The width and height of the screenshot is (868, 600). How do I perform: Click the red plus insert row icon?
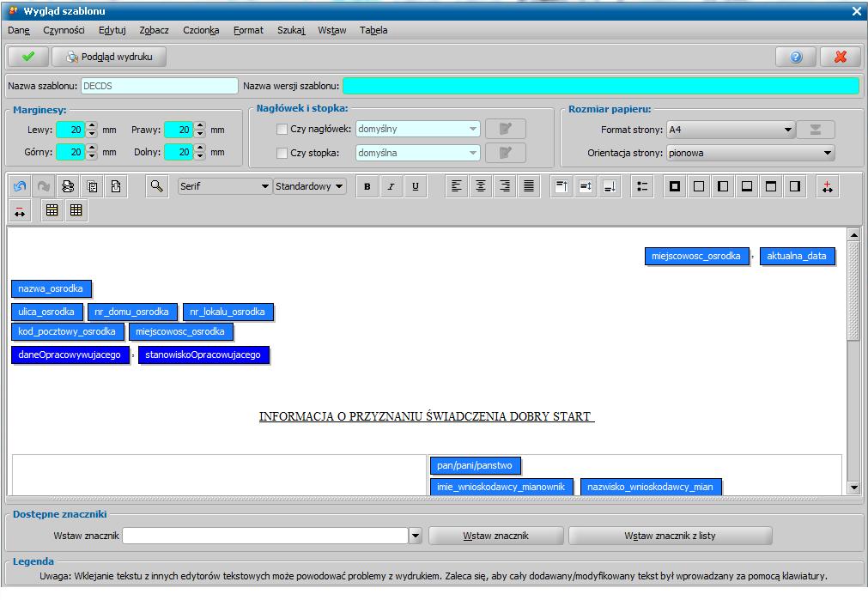(828, 186)
